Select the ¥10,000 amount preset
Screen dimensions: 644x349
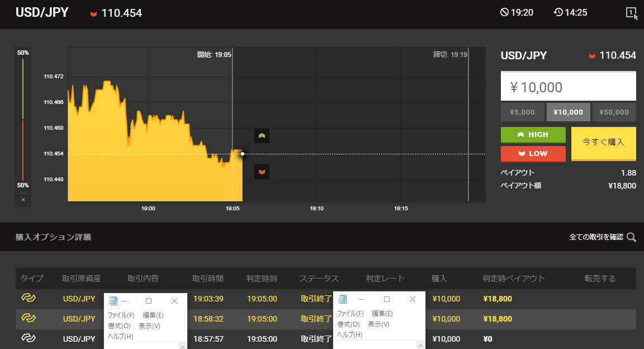[569, 112]
